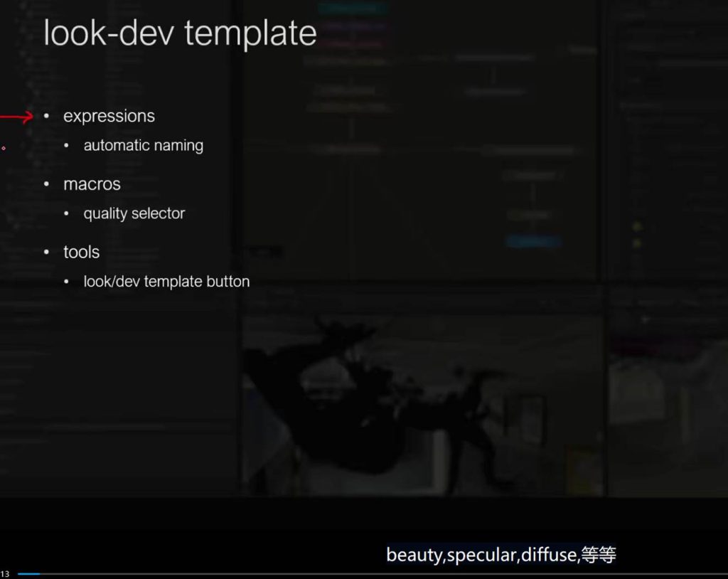Click the 'automatic naming' sub-bullet

[143, 146]
